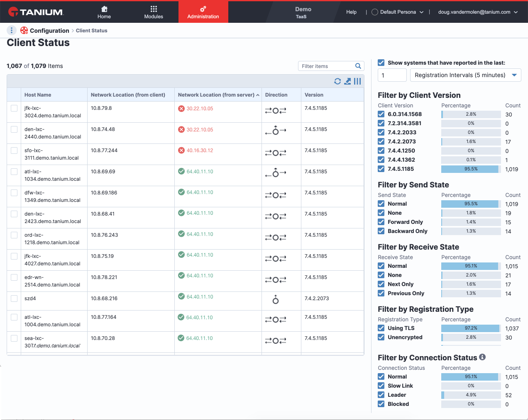Click the 7.4.5.1185 version percentage bar
Image resolution: width=528 pixels, height=420 pixels.
pos(471,169)
